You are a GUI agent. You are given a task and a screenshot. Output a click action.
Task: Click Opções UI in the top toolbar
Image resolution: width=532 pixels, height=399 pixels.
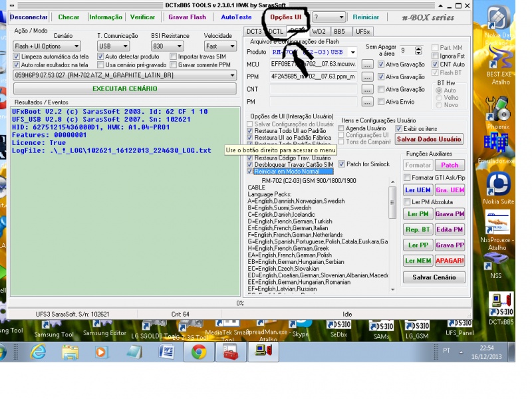point(286,17)
